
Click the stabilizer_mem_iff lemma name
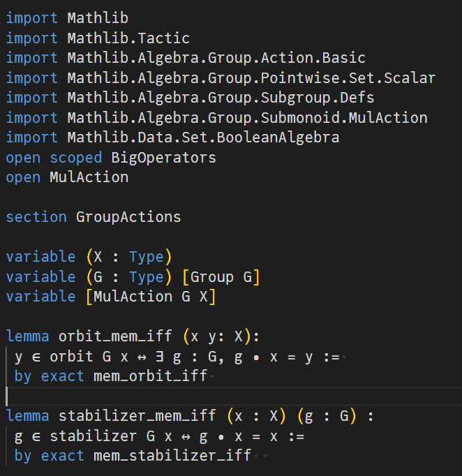click(137, 417)
